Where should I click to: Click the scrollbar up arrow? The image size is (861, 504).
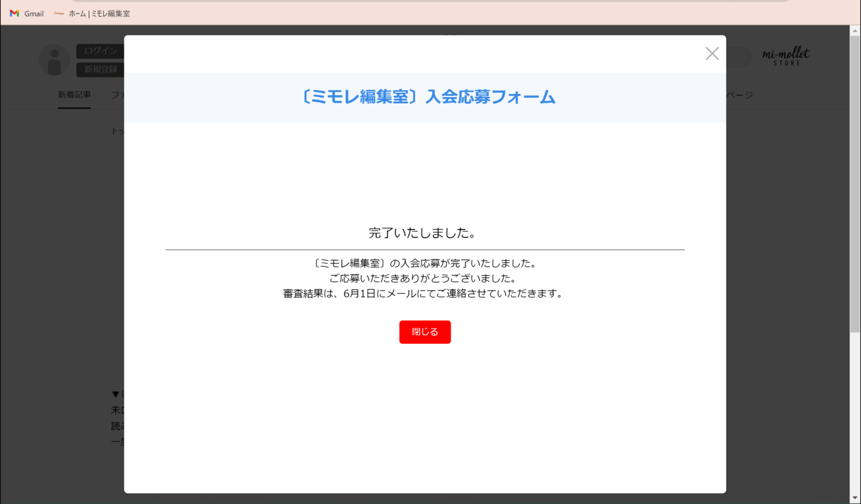pos(855,30)
